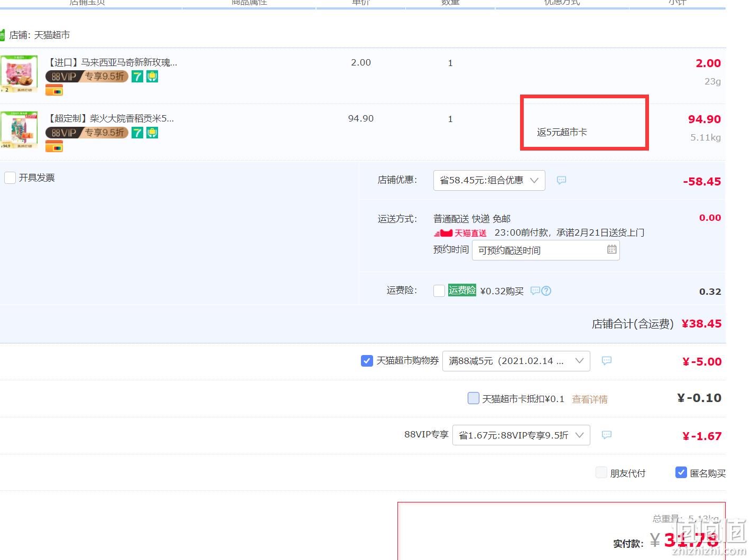Click the comment bubble icon next to 店铺优惠
Screen dimensions: 751x560
pyautogui.click(x=561, y=180)
